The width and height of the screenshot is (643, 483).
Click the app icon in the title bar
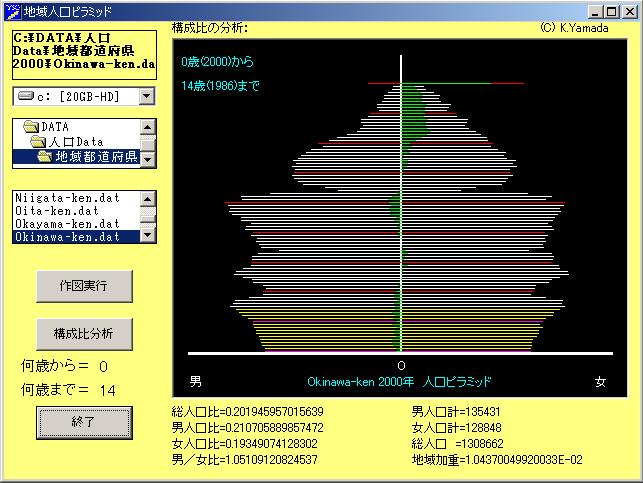[x=13, y=11]
